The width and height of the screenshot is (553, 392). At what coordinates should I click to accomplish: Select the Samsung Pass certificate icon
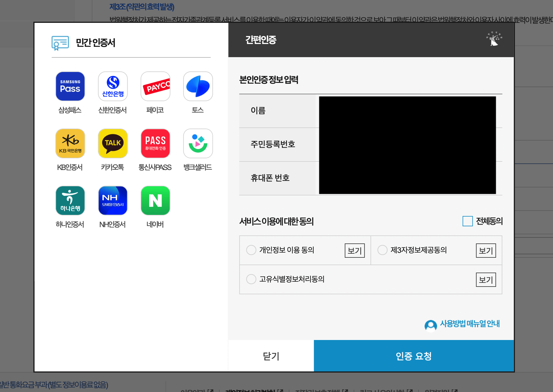pyautogui.click(x=70, y=86)
